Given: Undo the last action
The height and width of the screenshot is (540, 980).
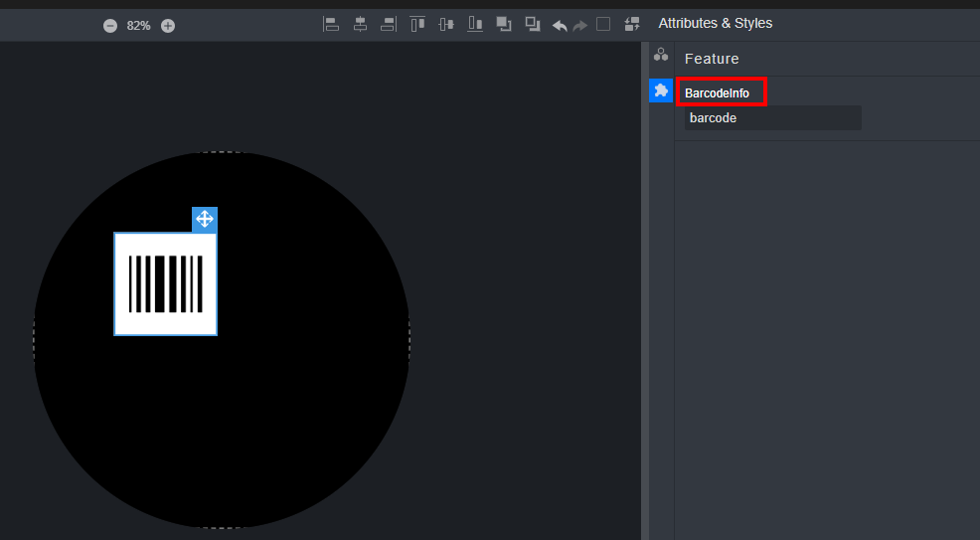Looking at the screenshot, I should 560,25.
